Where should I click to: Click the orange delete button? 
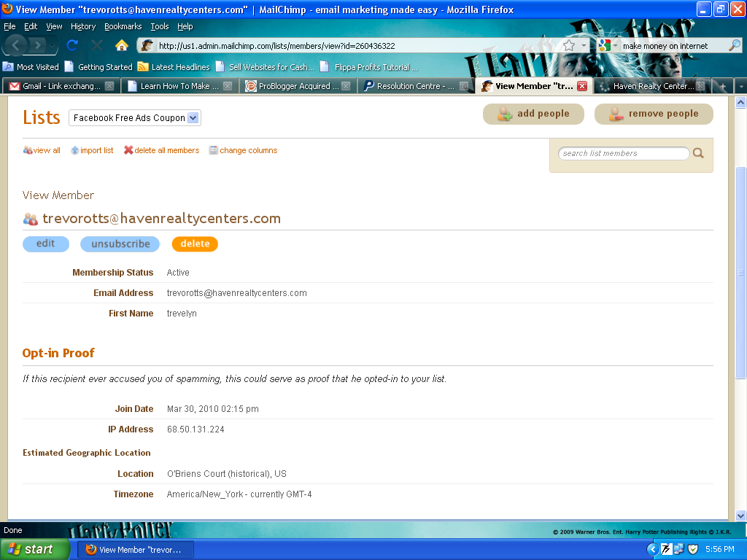click(195, 244)
